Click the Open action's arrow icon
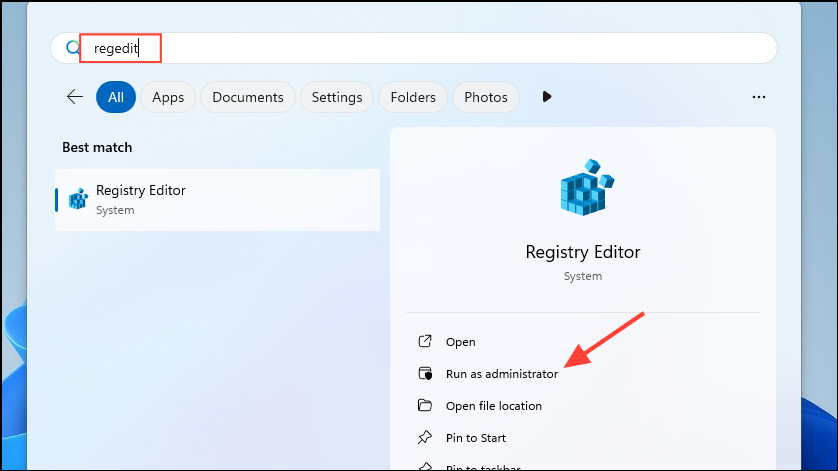This screenshot has width=838, height=471. [425, 341]
